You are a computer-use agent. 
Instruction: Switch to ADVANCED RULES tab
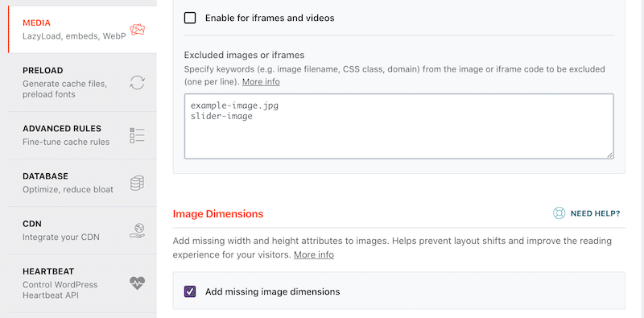[x=83, y=135]
